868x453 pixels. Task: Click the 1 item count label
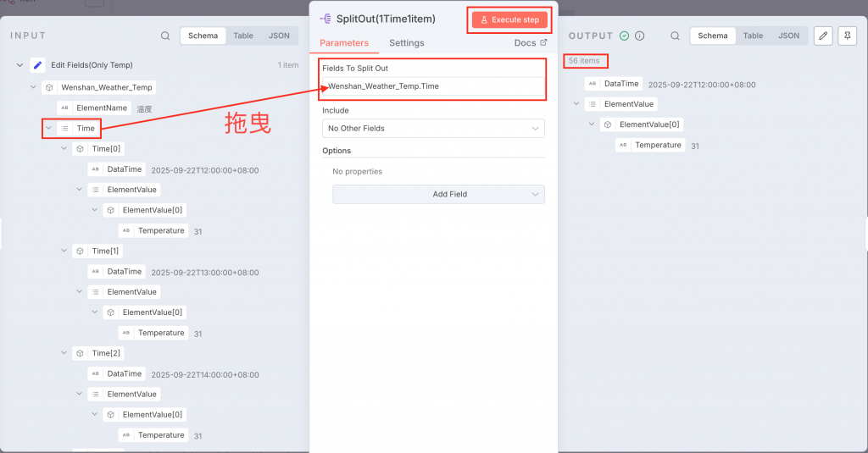tap(288, 65)
